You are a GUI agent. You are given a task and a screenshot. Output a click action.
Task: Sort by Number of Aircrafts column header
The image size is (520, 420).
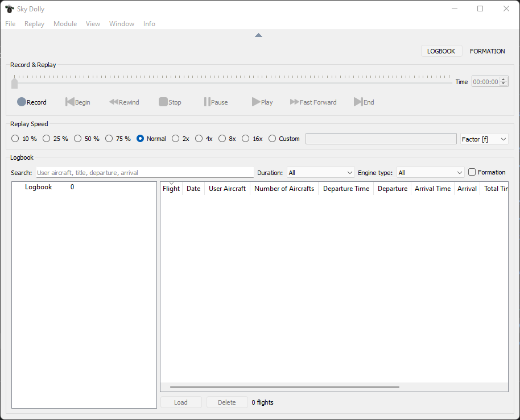point(284,189)
